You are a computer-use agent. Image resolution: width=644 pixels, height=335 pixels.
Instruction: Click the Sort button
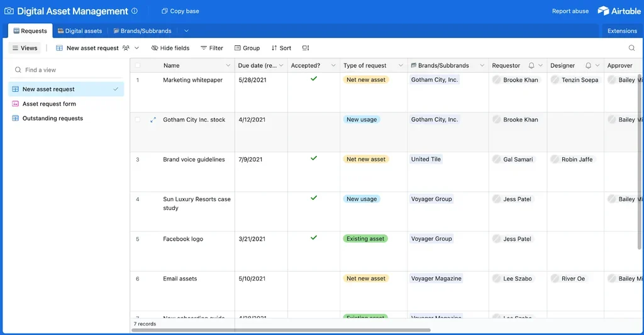click(x=281, y=48)
